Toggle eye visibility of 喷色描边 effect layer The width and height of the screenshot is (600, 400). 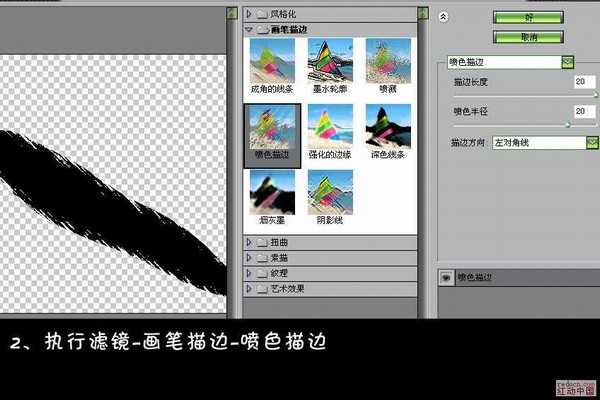447,277
